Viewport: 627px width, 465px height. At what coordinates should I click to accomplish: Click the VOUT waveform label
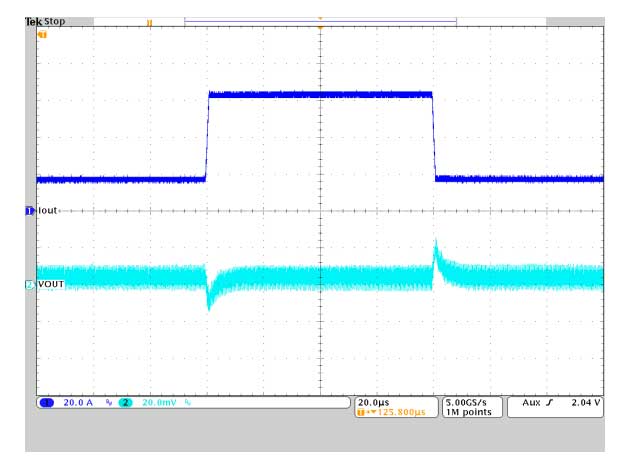tap(52, 285)
